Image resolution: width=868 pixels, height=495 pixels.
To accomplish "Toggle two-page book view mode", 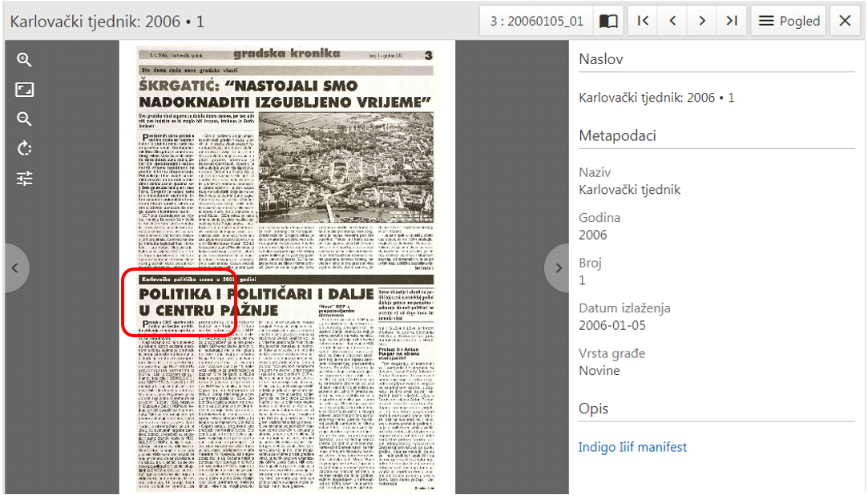I will tap(608, 20).
